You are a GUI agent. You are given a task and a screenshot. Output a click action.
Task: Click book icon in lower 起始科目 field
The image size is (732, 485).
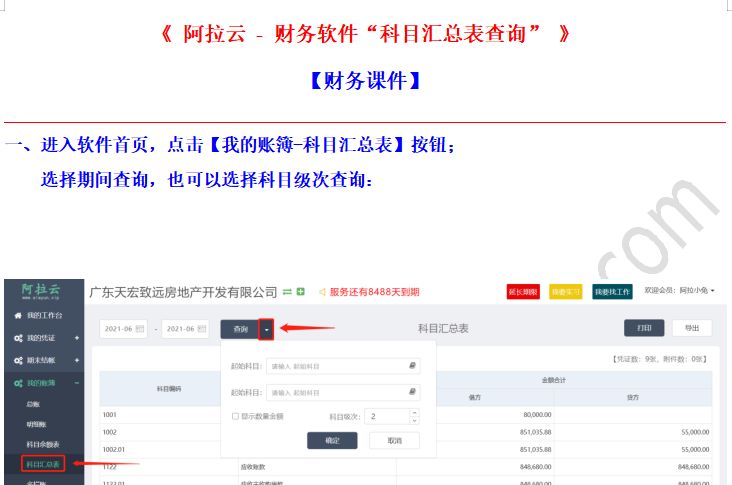coord(412,392)
